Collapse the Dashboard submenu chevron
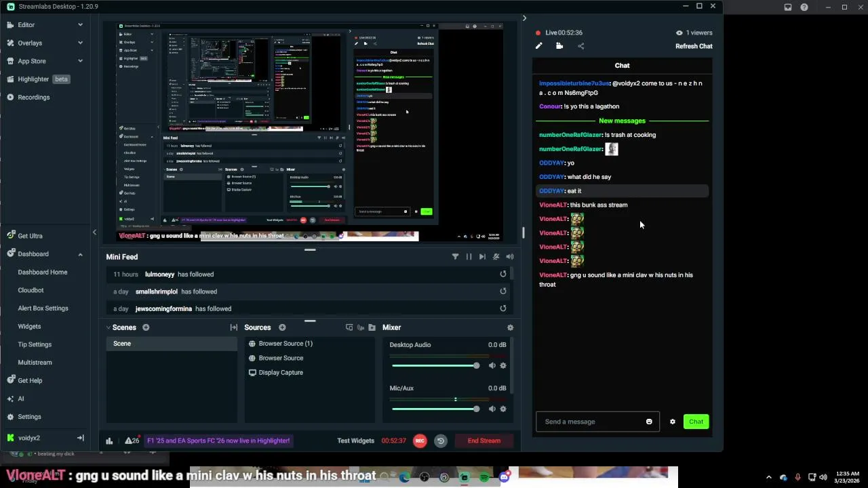This screenshot has width=868, height=488. pos(80,254)
